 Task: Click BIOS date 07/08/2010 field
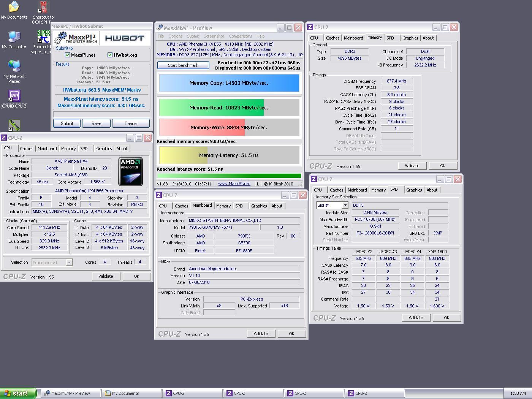click(244, 282)
